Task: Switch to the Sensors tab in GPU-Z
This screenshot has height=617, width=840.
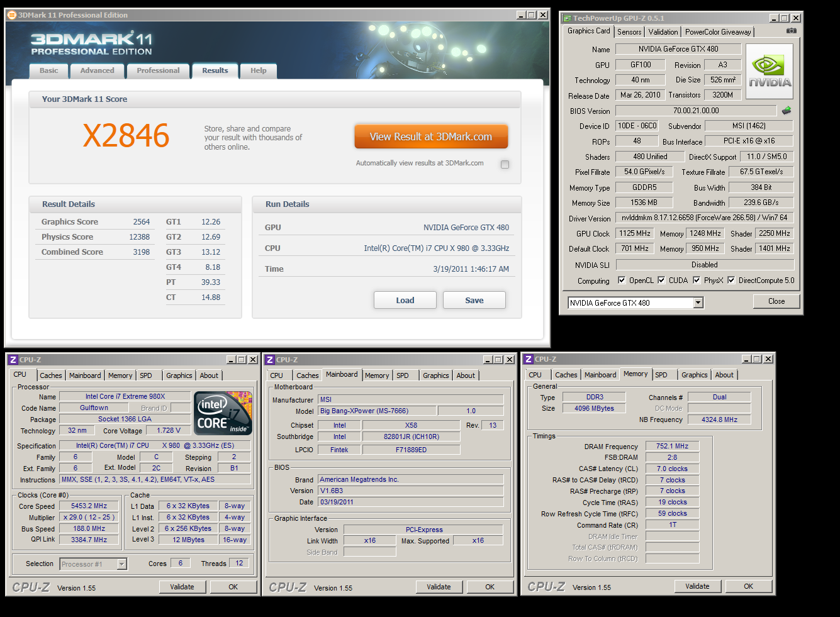Action: tap(629, 32)
